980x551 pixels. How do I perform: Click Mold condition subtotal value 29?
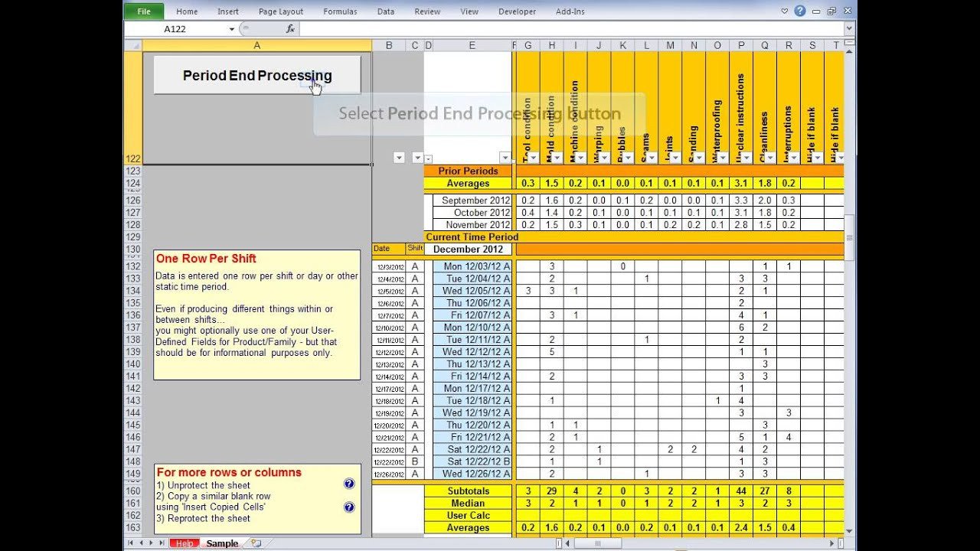(x=552, y=491)
